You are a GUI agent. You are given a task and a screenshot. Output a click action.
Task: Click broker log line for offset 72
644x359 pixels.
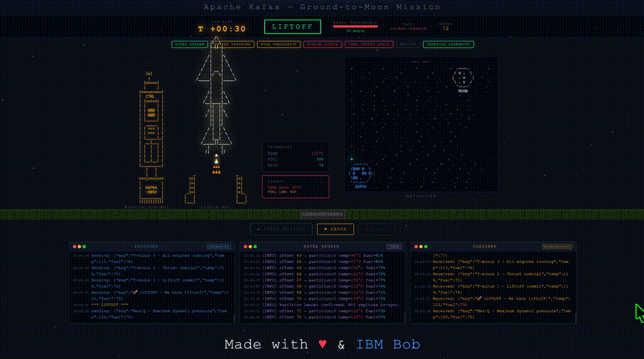(315, 317)
